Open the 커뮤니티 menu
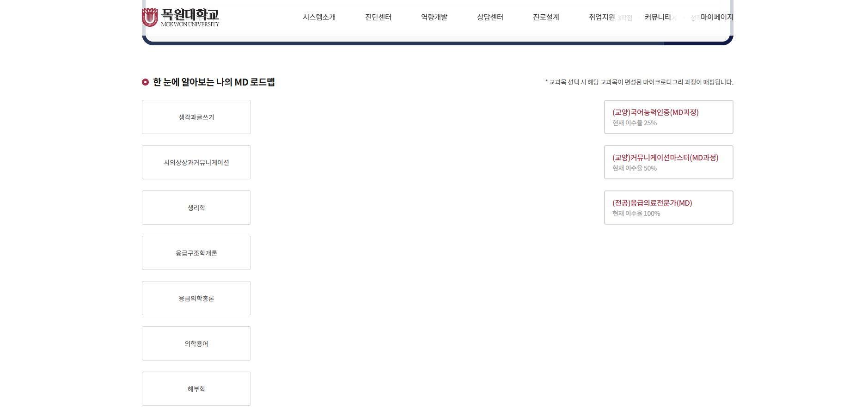This screenshot has width=868, height=416. pyautogui.click(x=657, y=17)
